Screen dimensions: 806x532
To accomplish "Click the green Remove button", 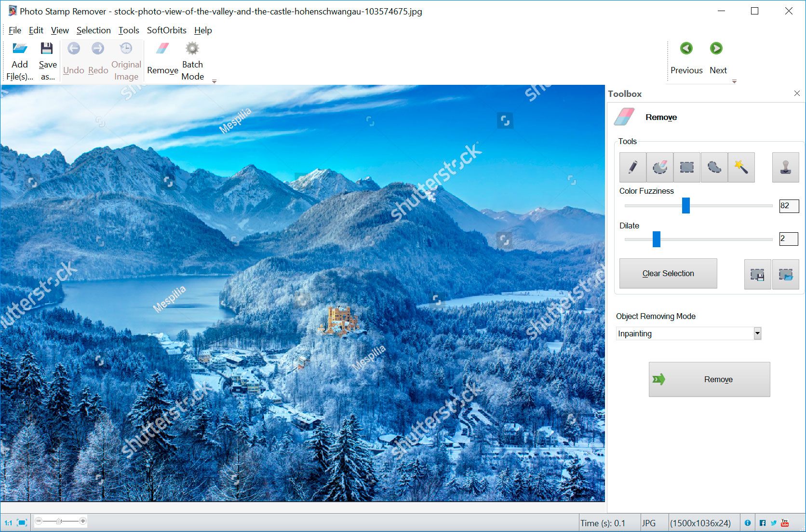I will pos(709,379).
